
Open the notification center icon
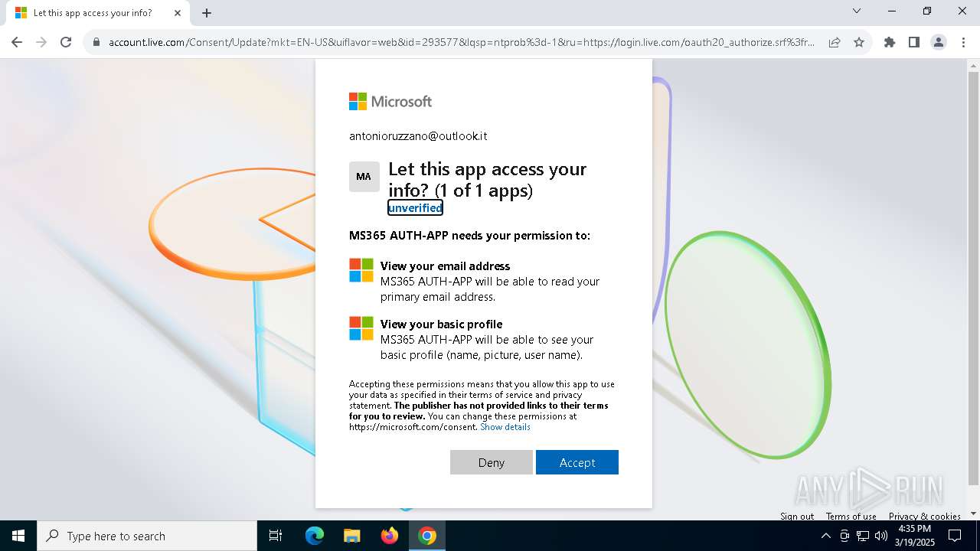click(x=955, y=536)
